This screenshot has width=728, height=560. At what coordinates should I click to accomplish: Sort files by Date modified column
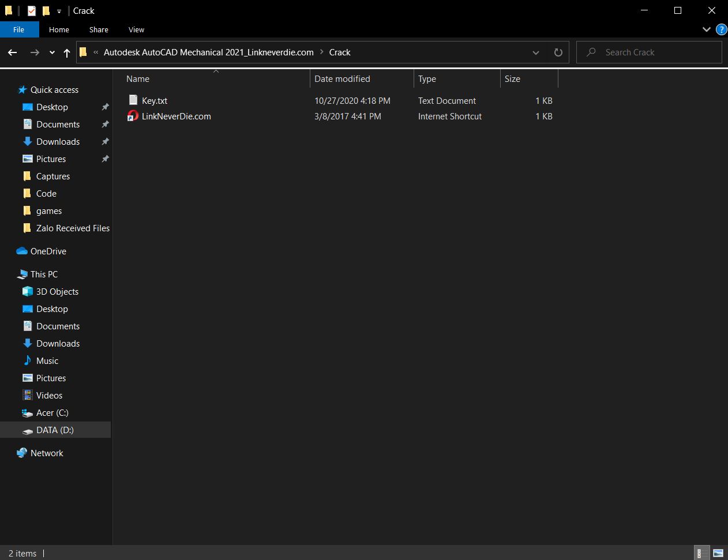coord(342,79)
